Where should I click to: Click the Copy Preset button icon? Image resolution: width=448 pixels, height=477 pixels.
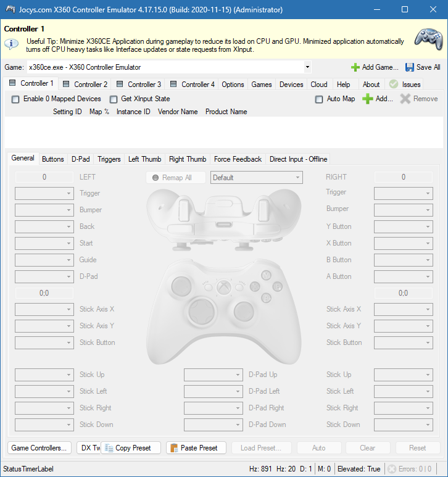pyautogui.click(x=109, y=448)
